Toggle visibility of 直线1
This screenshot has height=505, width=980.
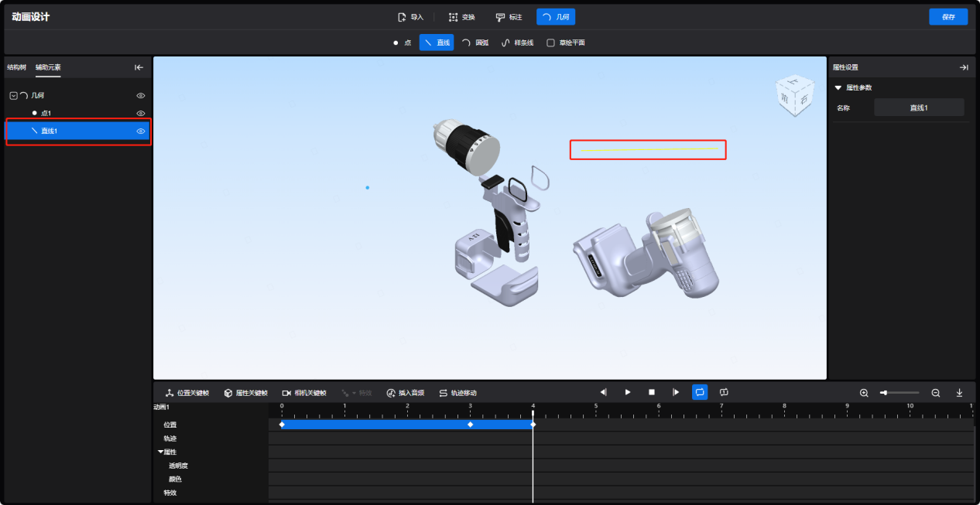[141, 131]
